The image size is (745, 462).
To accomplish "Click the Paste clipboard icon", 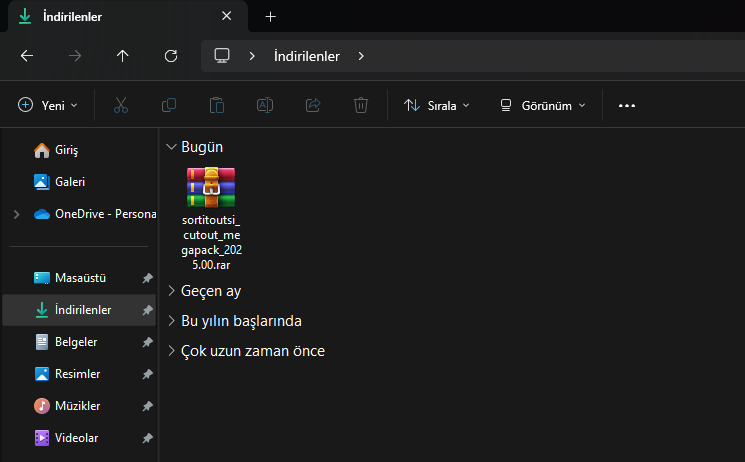I will click(x=216, y=105).
